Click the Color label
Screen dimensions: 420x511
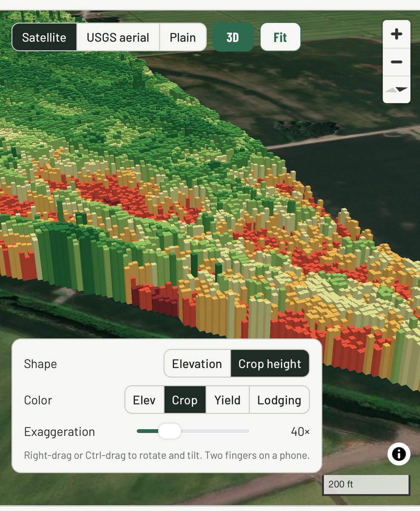[x=38, y=400]
